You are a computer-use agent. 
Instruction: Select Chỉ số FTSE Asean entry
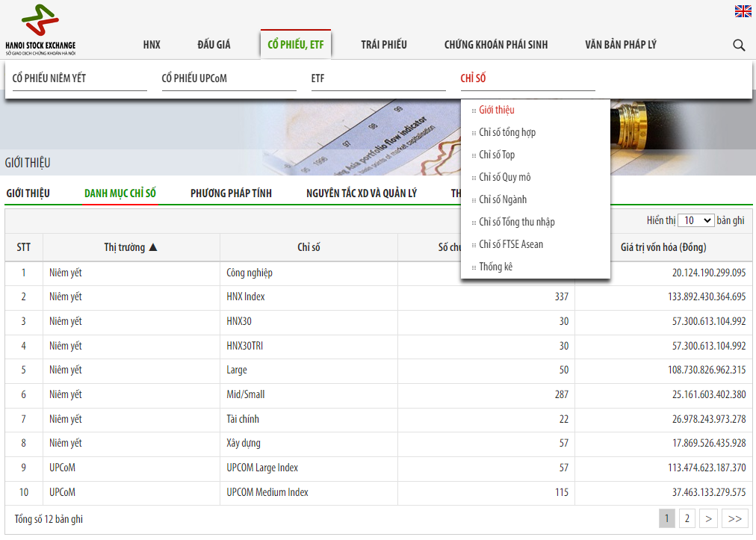(x=511, y=244)
